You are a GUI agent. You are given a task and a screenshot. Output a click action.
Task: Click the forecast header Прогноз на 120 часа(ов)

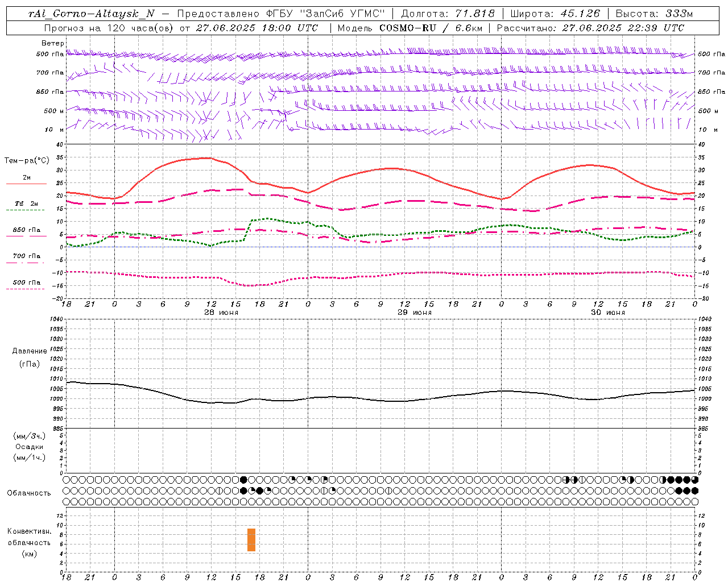pyautogui.click(x=110, y=28)
